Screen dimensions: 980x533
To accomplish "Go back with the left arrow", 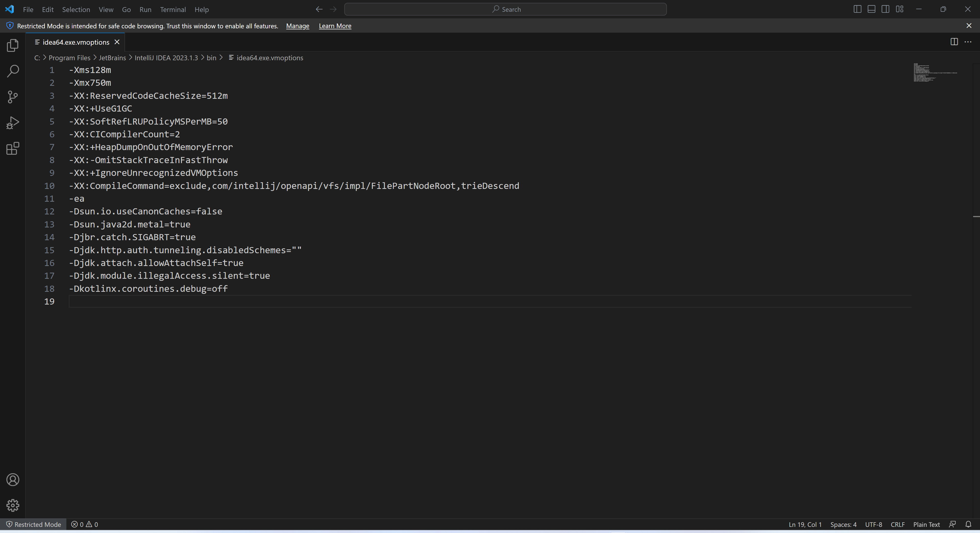I will (x=319, y=9).
